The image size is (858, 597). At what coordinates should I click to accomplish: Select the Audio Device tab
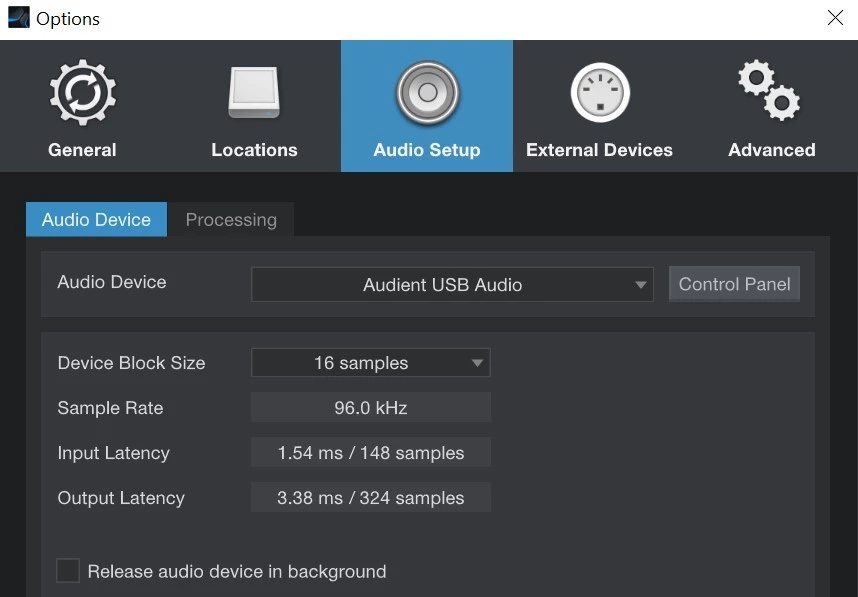(x=96, y=219)
